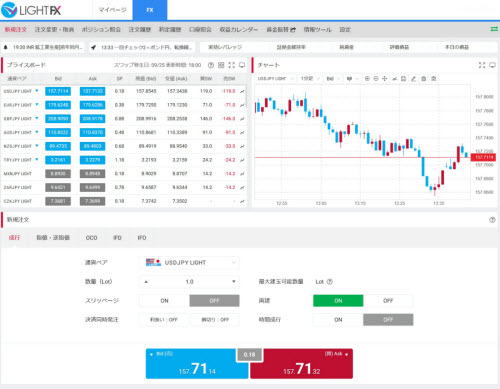Switch price board to grid tile view icon

point(221,65)
